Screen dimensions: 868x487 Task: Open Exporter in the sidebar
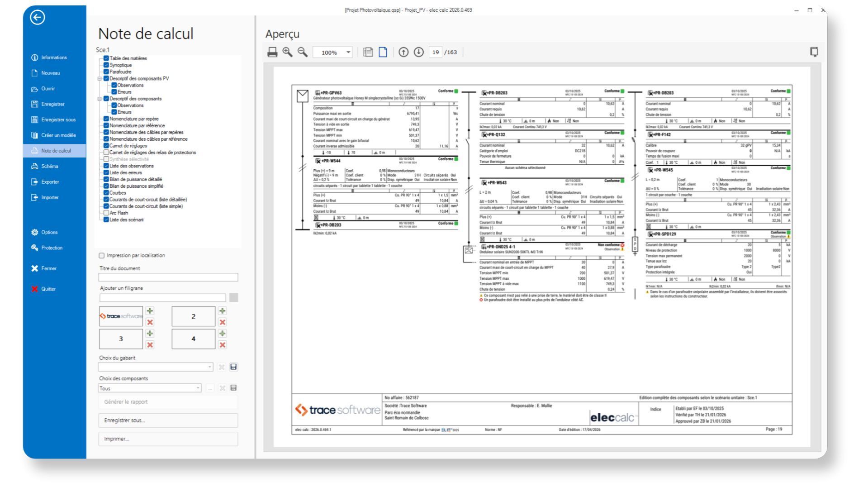(x=46, y=181)
